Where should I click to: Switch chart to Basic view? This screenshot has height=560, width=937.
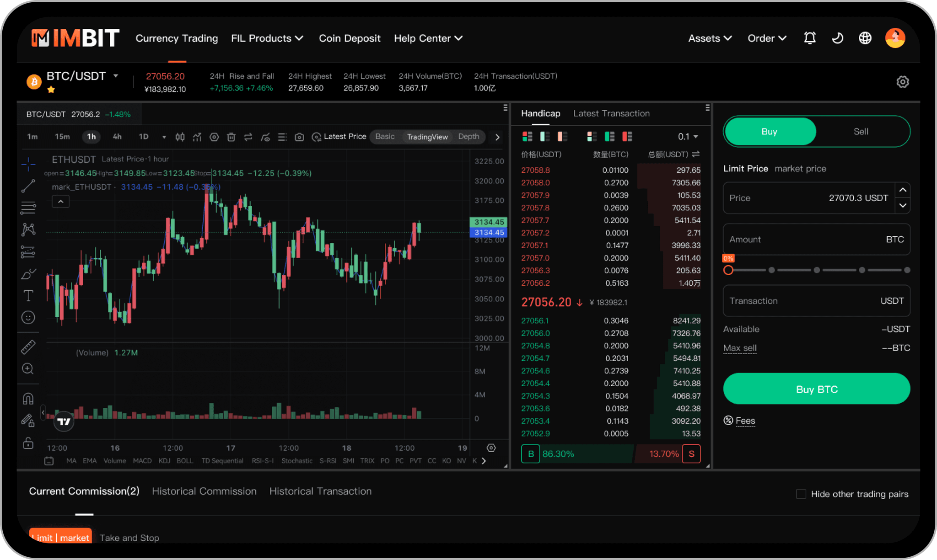pos(385,137)
